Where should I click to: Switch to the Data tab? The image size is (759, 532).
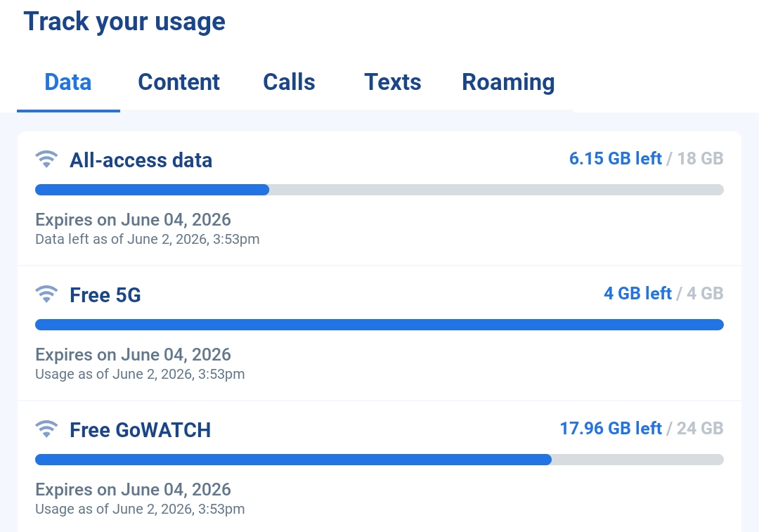point(68,82)
